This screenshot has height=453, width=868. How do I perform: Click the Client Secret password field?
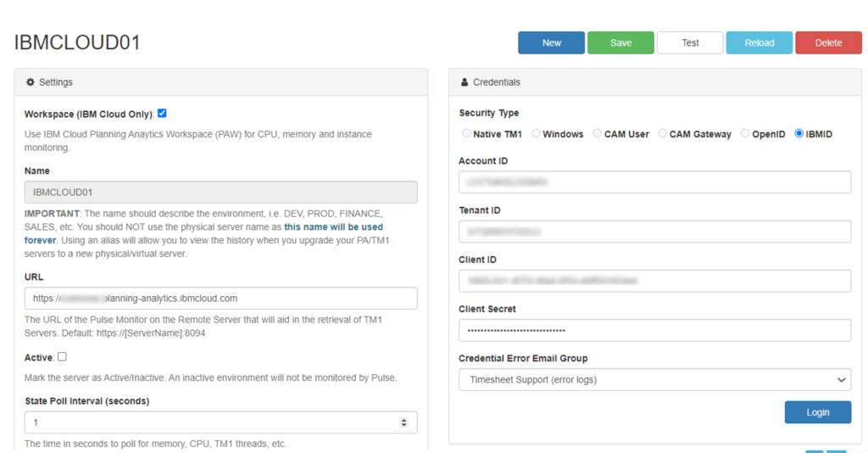point(654,330)
